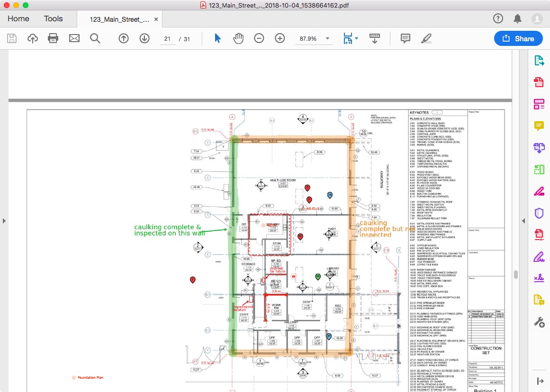Screen dimensions: 550x392
Task: Expand the left navigation pane chevron
Action: click(4, 220)
